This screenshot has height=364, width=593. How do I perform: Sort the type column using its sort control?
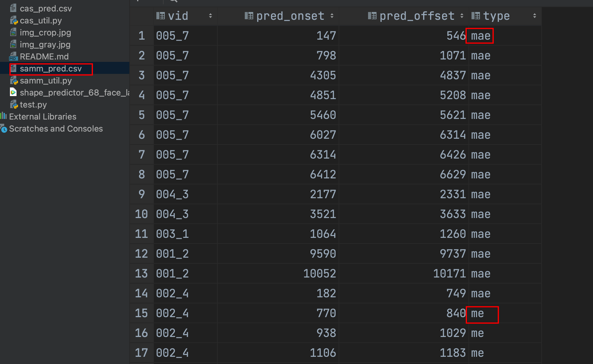(535, 16)
